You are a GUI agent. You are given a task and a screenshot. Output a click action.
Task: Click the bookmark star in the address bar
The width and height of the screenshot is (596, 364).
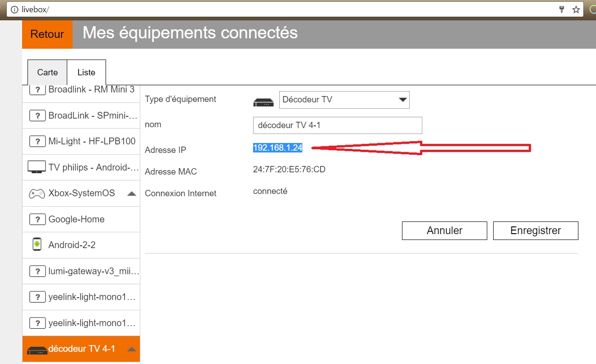click(x=575, y=9)
